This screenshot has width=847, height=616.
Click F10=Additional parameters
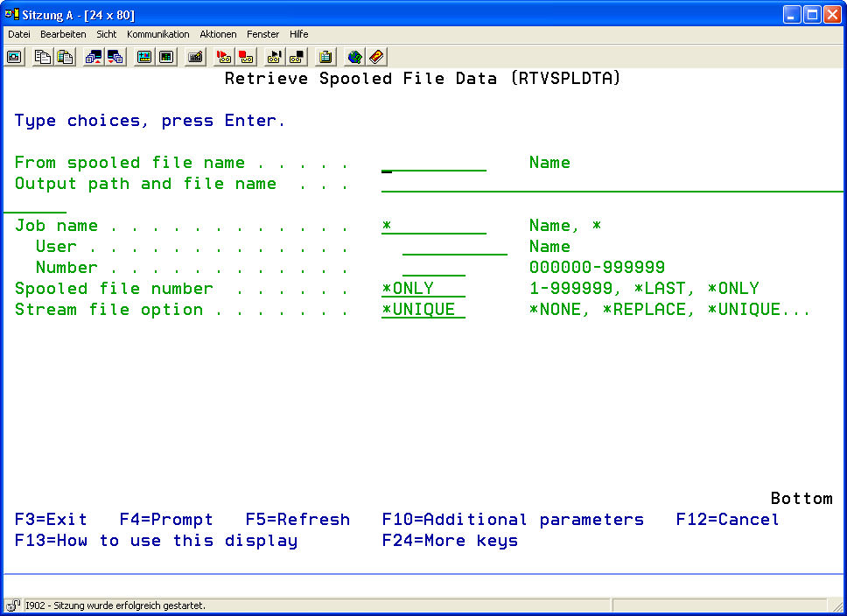tap(513, 520)
